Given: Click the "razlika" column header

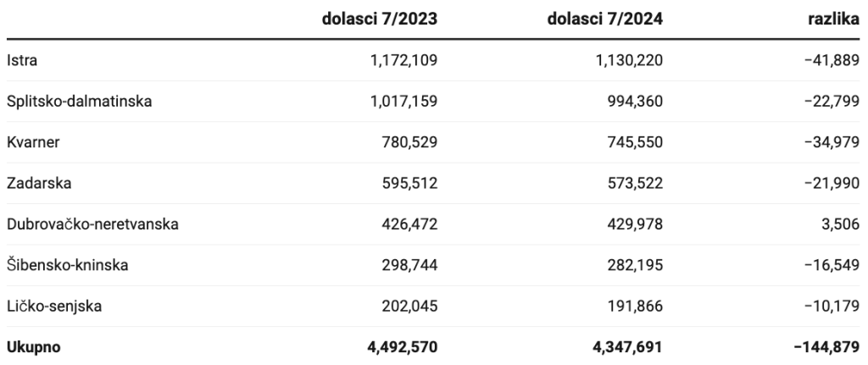Looking at the screenshot, I should [833, 19].
